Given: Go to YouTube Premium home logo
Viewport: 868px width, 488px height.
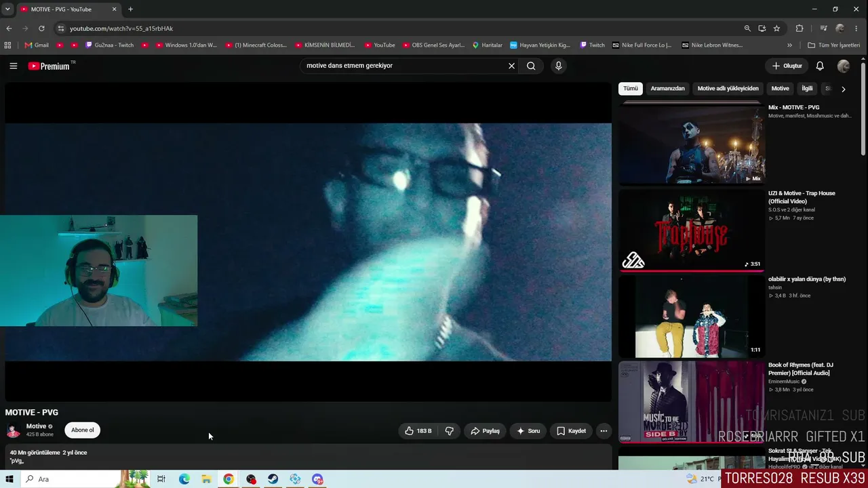Looking at the screenshot, I should coord(49,66).
